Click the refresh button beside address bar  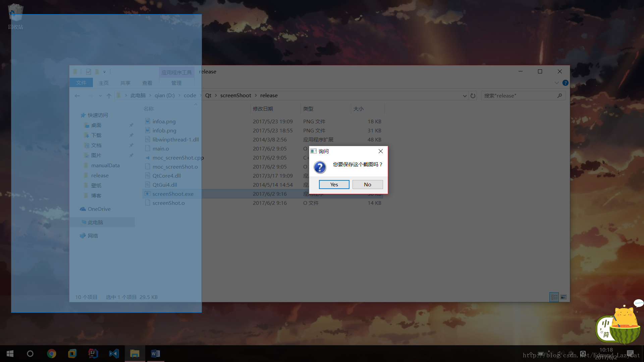(x=473, y=96)
